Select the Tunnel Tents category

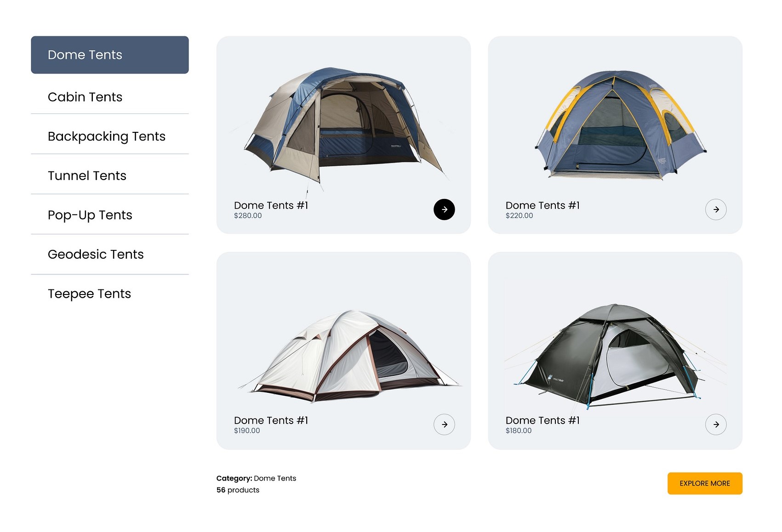point(87,175)
